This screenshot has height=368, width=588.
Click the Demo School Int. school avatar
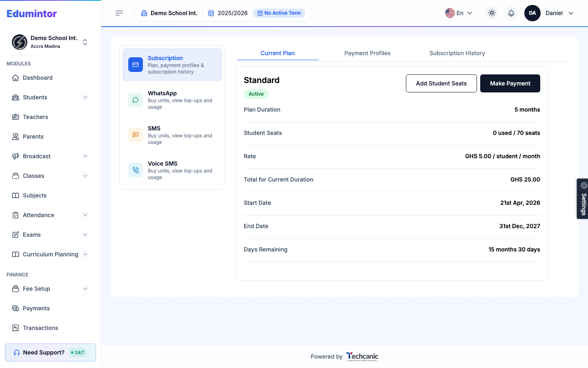(20, 42)
